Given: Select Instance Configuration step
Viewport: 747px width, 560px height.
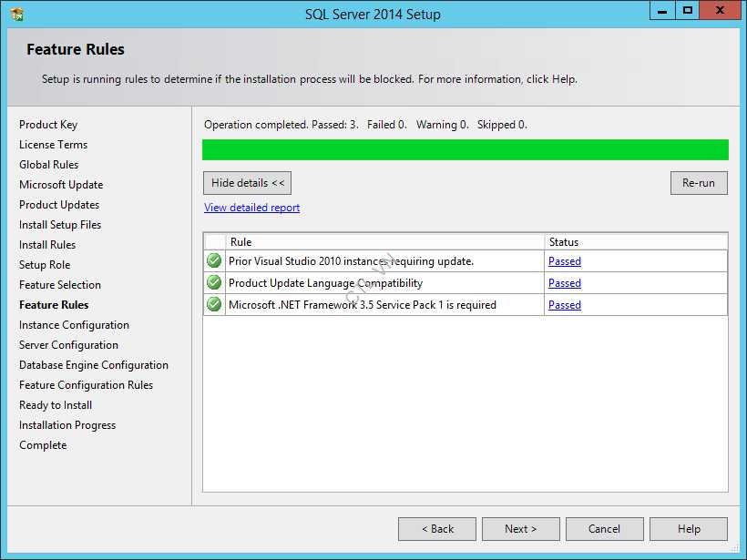Looking at the screenshot, I should pyautogui.click(x=74, y=324).
